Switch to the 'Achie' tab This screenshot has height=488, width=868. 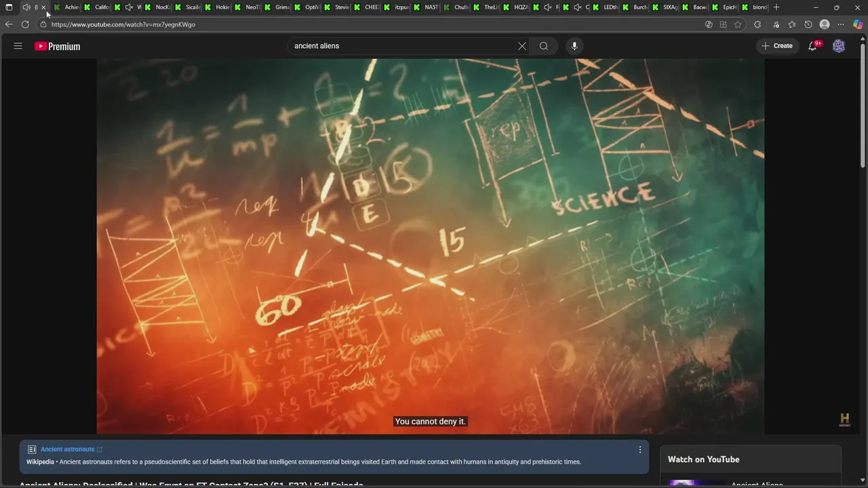click(x=66, y=7)
